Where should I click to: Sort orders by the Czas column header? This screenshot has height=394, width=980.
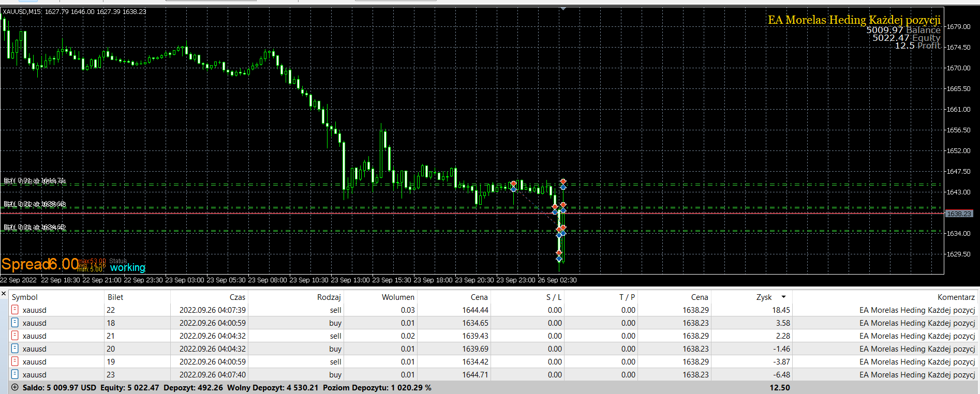click(x=237, y=297)
